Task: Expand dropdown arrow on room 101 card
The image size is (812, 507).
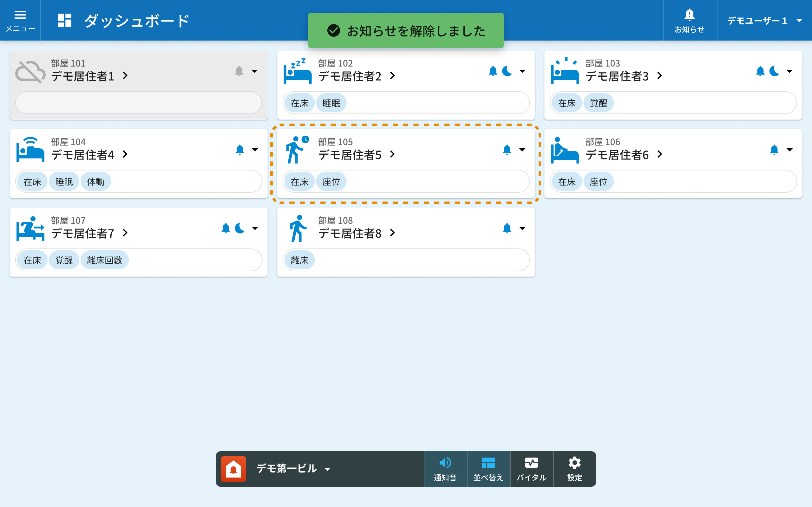Action: coord(255,71)
